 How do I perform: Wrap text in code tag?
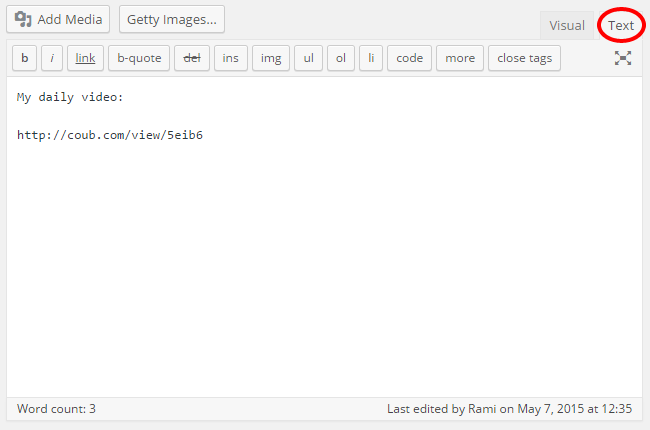click(410, 58)
